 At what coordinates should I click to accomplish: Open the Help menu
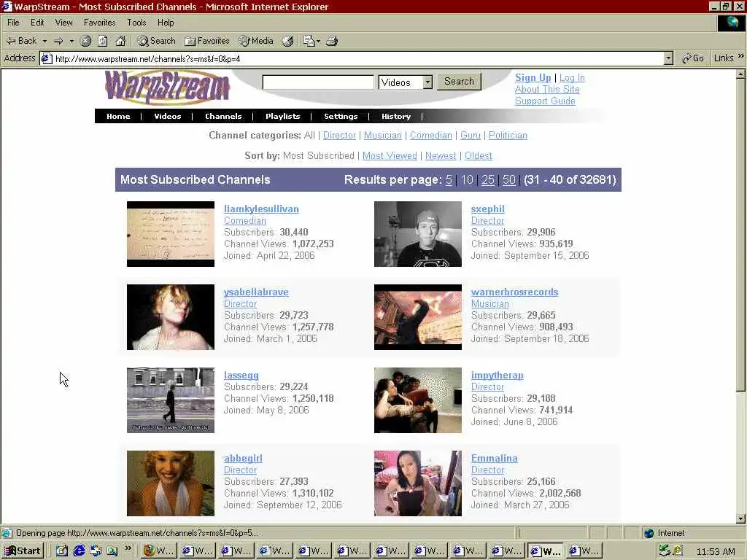point(166,23)
